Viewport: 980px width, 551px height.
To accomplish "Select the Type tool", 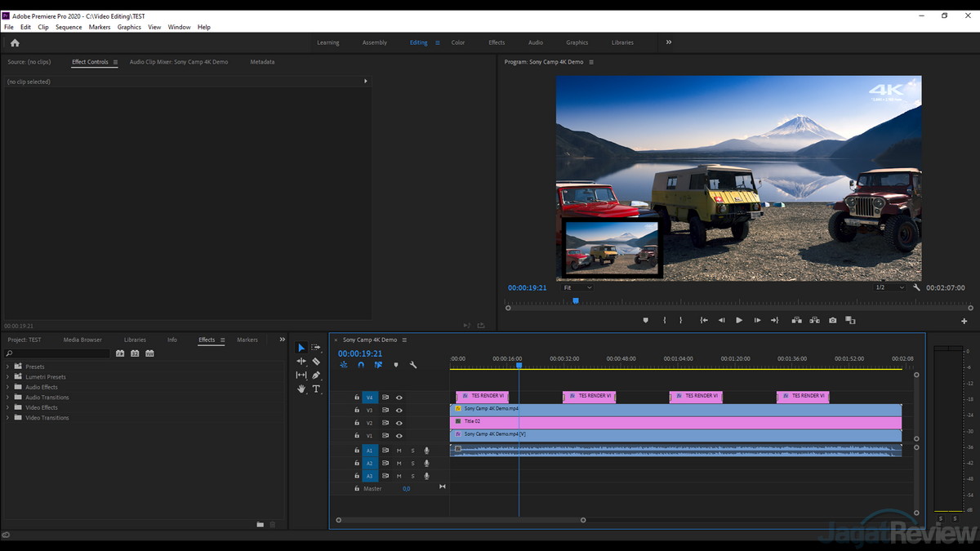I will pos(317,389).
